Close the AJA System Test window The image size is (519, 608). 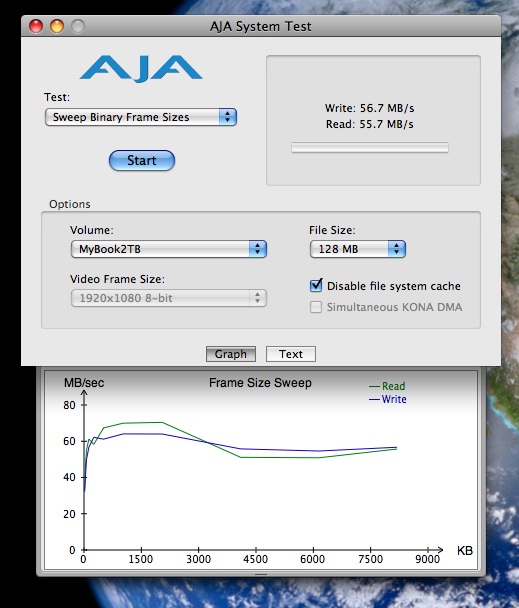(x=36, y=26)
